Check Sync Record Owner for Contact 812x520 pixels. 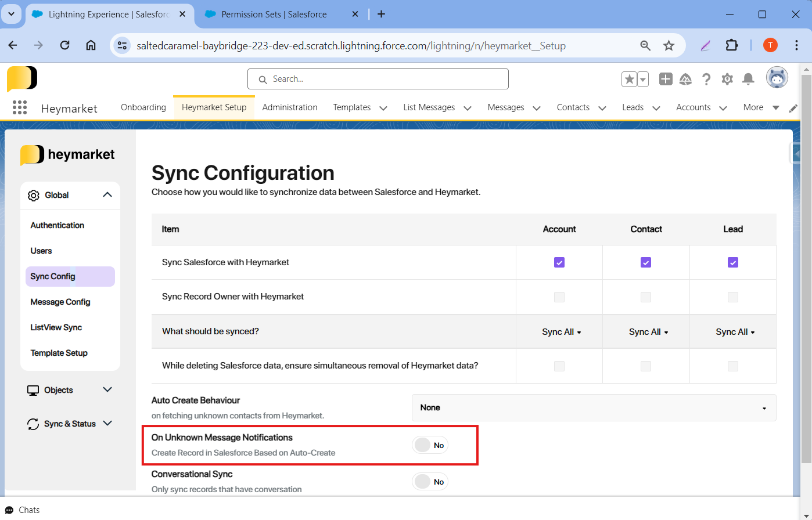click(646, 297)
